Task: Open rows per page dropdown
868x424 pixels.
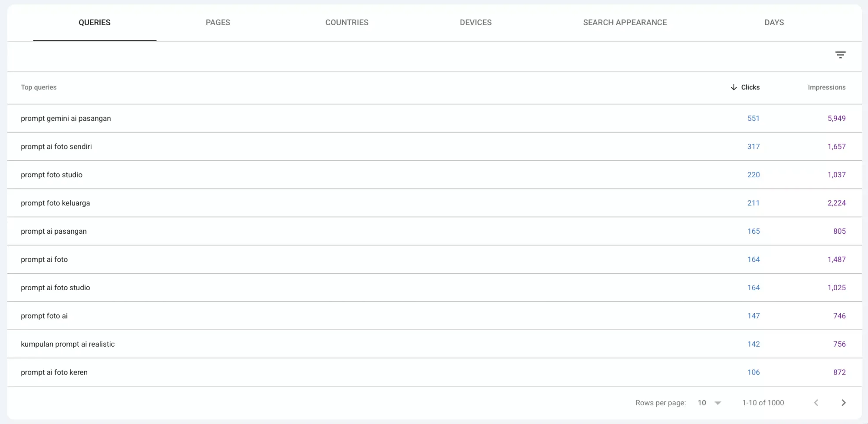Action: point(709,403)
